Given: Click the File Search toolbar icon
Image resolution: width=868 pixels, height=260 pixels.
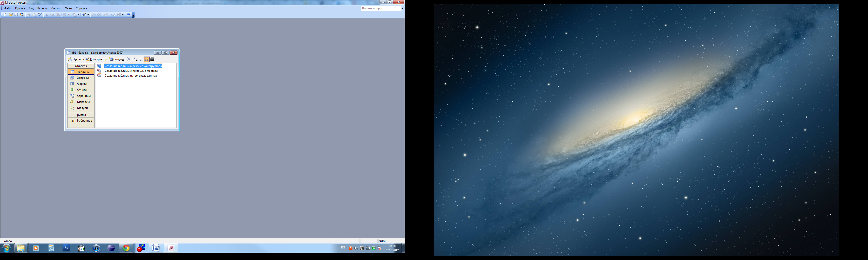Looking at the screenshot, I should pyautogui.click(x=21, y=15).
